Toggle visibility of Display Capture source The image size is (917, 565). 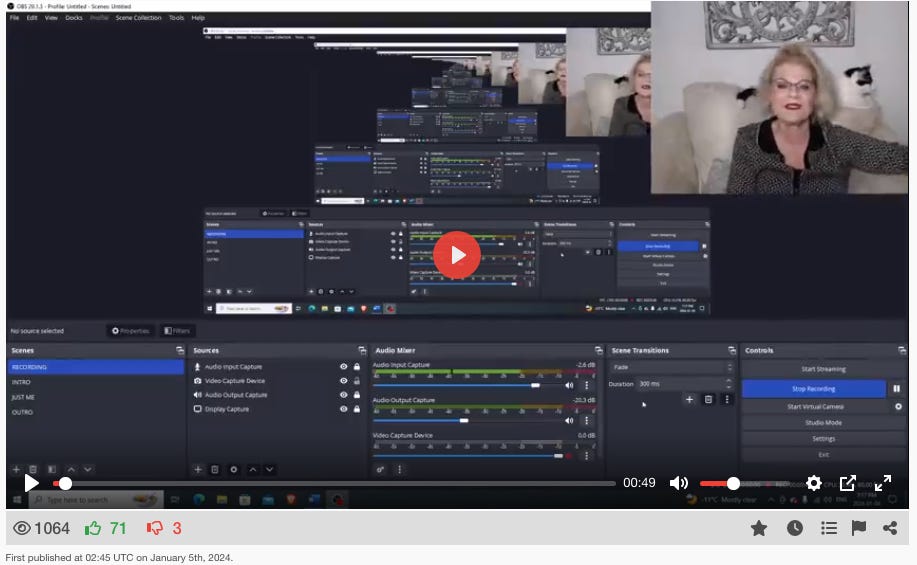pyautogui.click(x=343, y=409)
